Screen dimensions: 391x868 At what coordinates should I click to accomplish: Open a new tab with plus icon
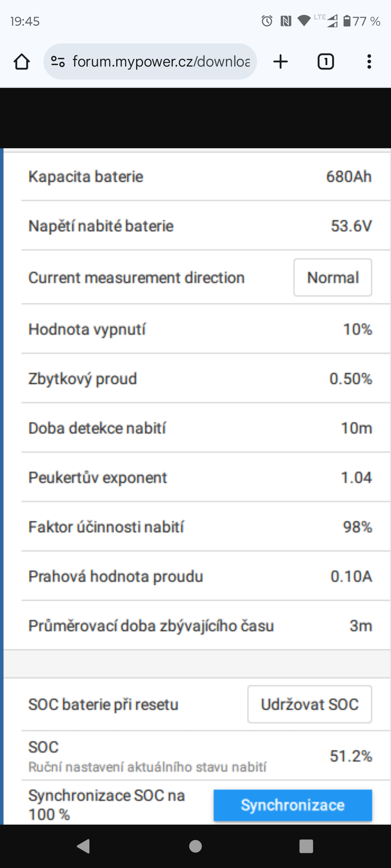coord(281,61)
